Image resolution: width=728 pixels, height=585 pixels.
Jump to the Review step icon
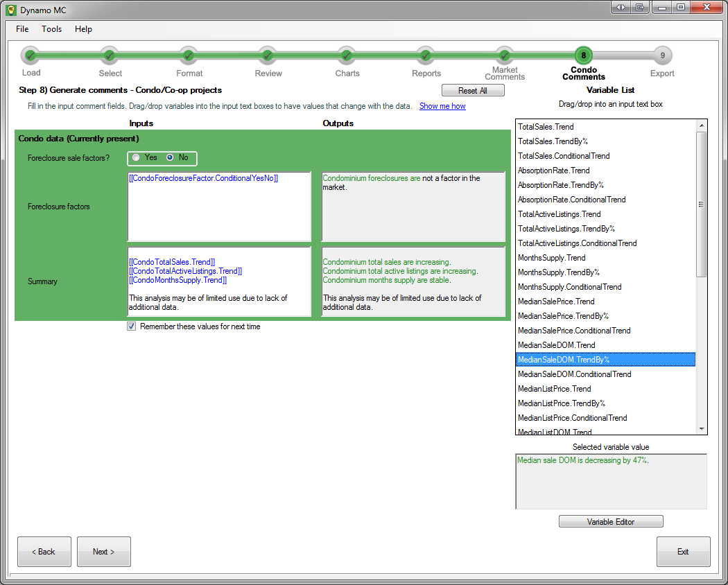click(268, 55)
